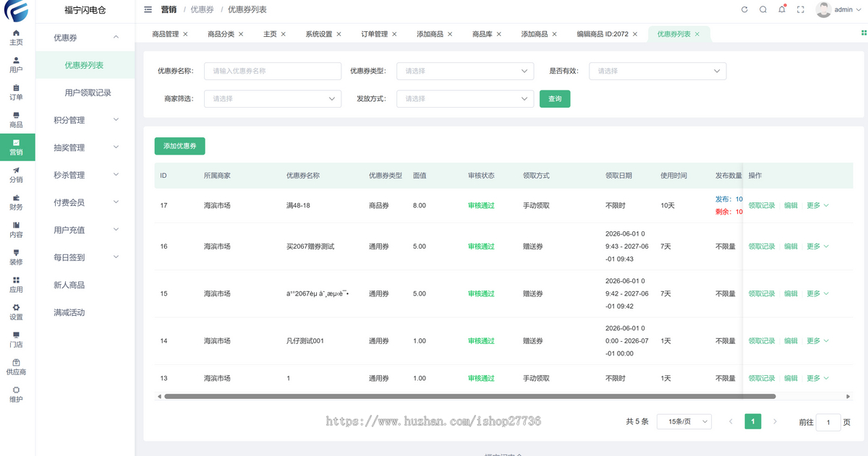Expand 更多 menu for coupon ID 14
The width and height of the screenshot is (868, 456).
pyautogui.click(x=817, y=340)
